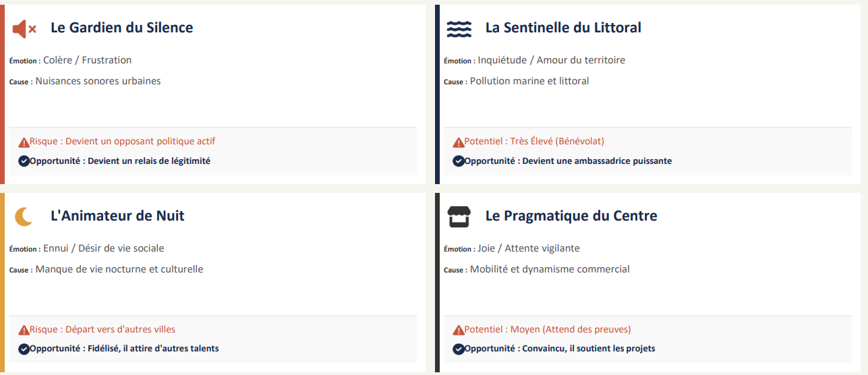
Task: Click 'Pollution marine et littoral' cause text
Action: point(529,81)
